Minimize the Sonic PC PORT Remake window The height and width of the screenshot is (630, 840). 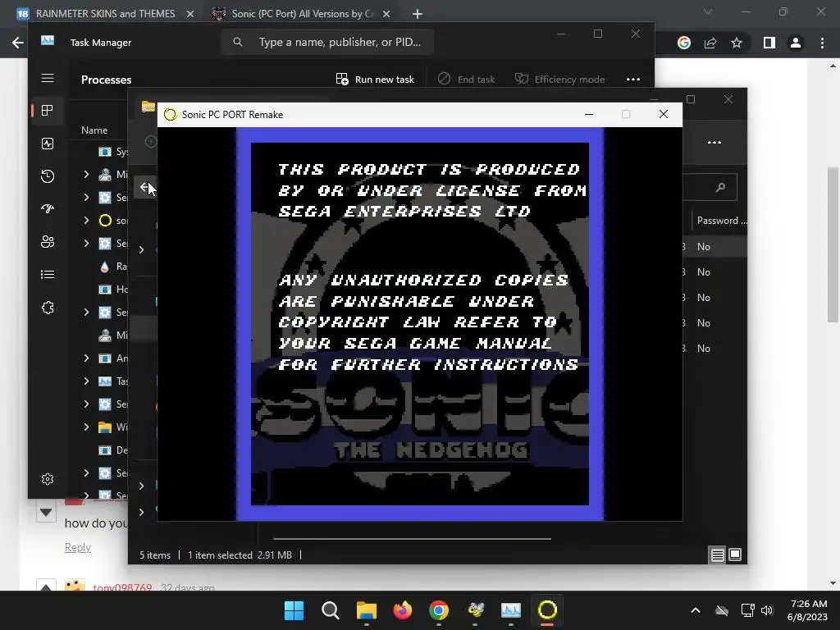tap(589, 114)
